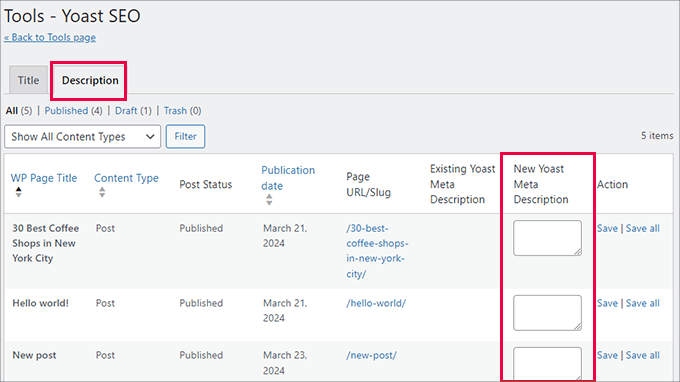View Trash (0) items
This screenshot has width=680, height=382.
tap(182, 111)
